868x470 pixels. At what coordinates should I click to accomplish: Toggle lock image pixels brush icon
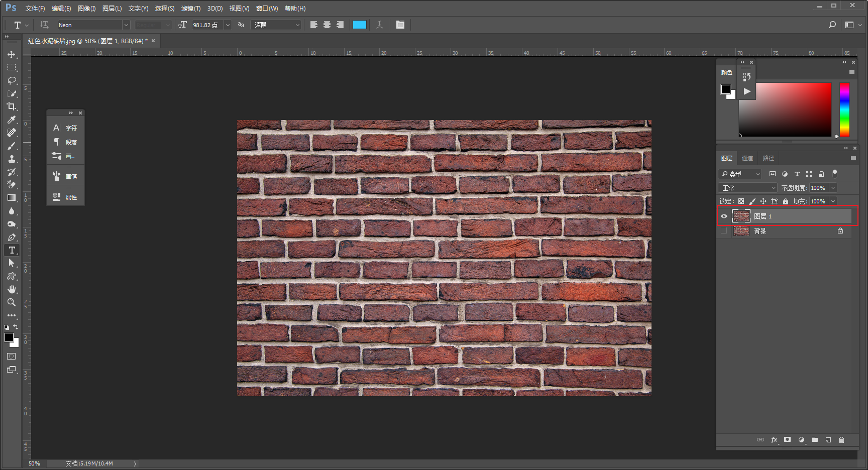(752, 201)
